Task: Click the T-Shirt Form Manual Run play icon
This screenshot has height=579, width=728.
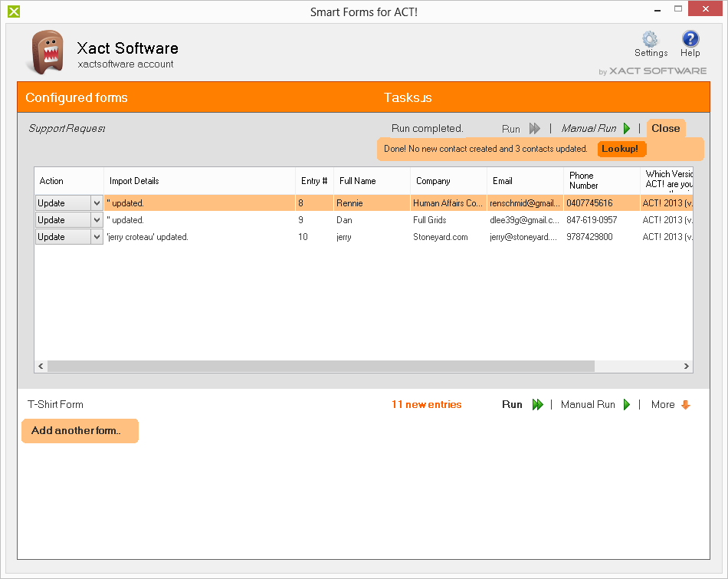Action: coord(627,405)
